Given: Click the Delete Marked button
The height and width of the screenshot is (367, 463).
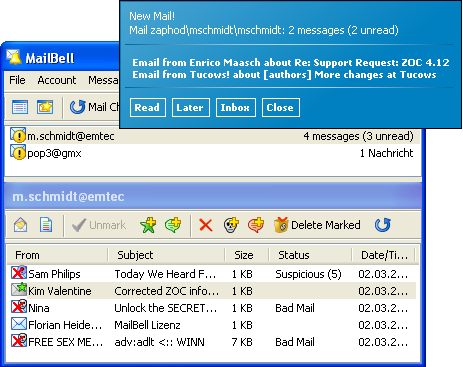Looking at the screenshot, I should (317, 225).
